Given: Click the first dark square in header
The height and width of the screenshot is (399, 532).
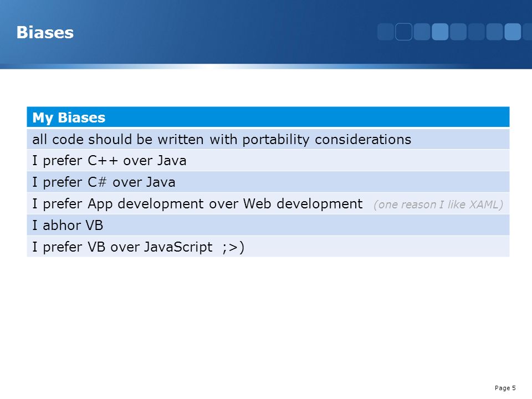Looking at the screenshot, I should (x=386, y=32).
